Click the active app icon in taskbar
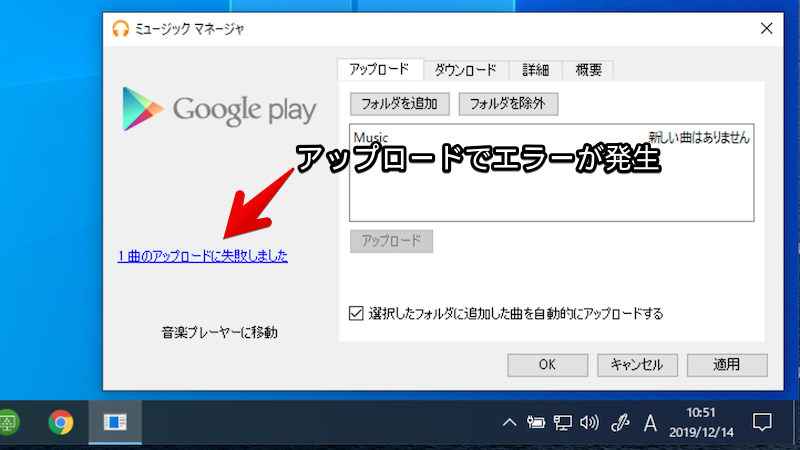Screen dimensions: 800x450 tap(115, 423)
